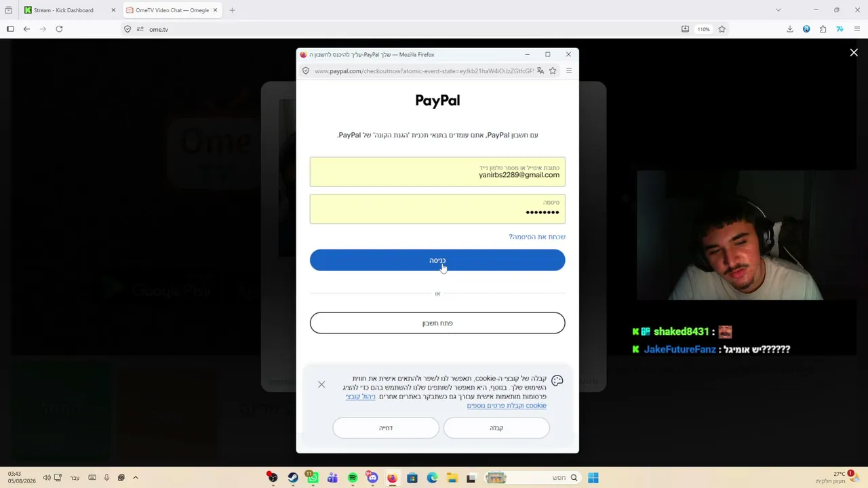Decline cookies with the דחייה button

386,428
